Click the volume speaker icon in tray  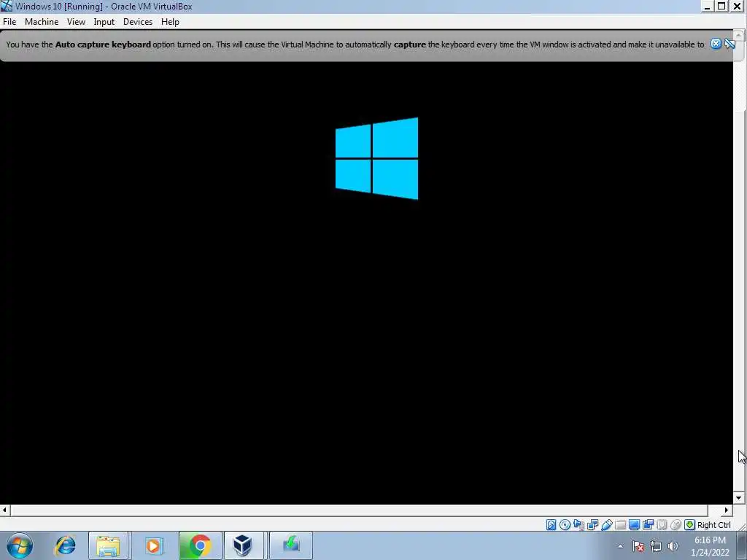(x=673, y=546)
